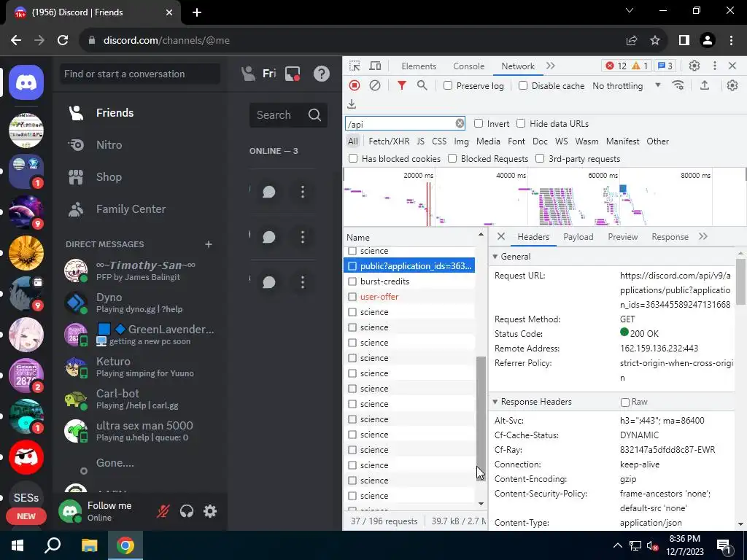747x560 pixels.
Task: Open network conditions wifi icon
Action: click(x=678, y=85)
